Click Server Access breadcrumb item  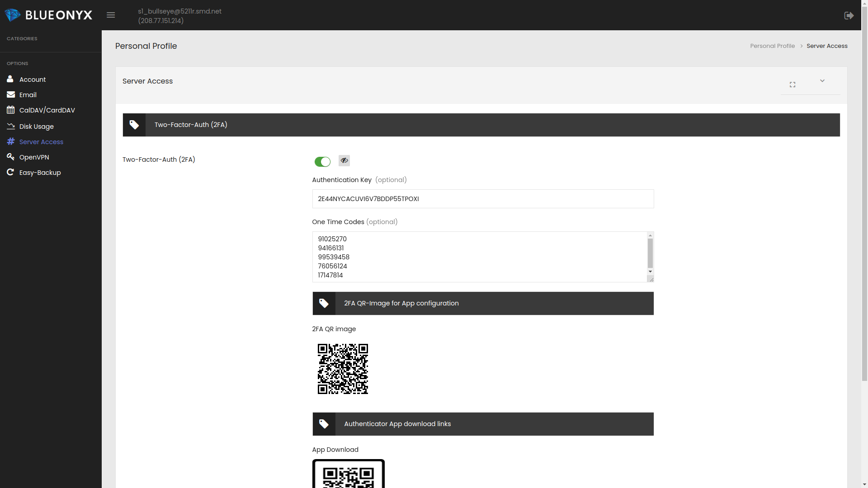click(827, 46)
